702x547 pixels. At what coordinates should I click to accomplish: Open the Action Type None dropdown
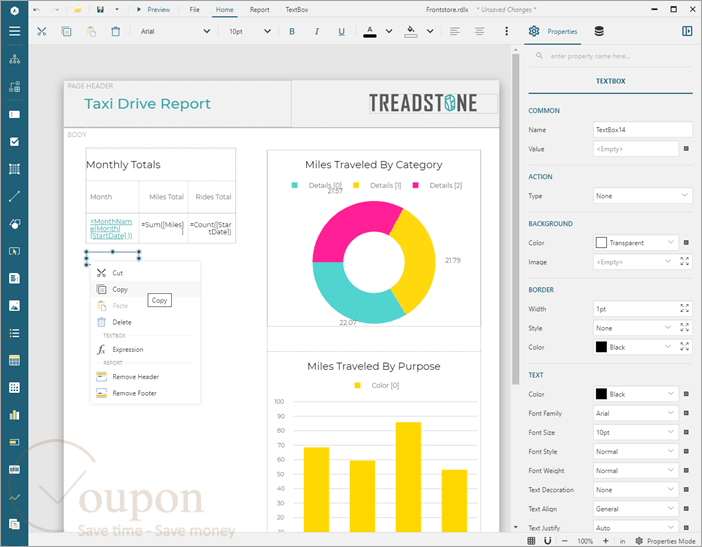tap(642, 196)
